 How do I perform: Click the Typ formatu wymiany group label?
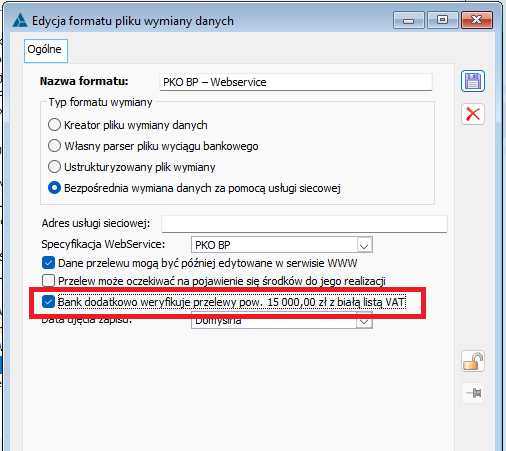click(101, 102)
